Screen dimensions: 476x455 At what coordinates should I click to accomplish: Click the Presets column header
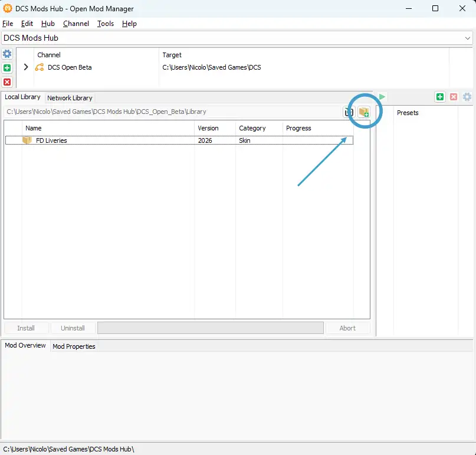(x=426, y=113)
